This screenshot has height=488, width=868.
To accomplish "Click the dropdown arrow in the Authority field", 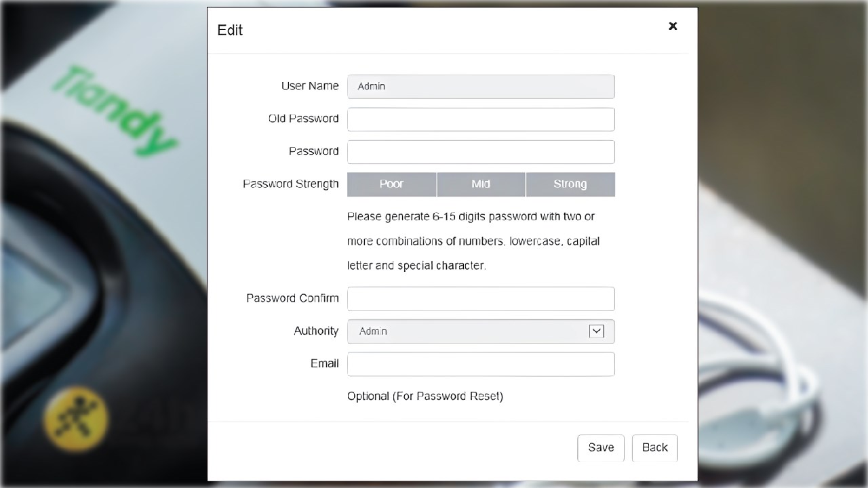I will click(x=597, y=331).
